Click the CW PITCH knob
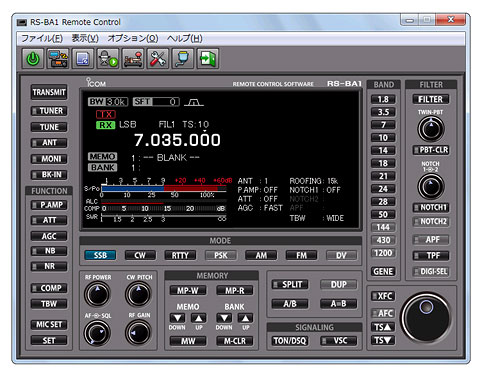482x377 pixels. [x=138, y=294]
